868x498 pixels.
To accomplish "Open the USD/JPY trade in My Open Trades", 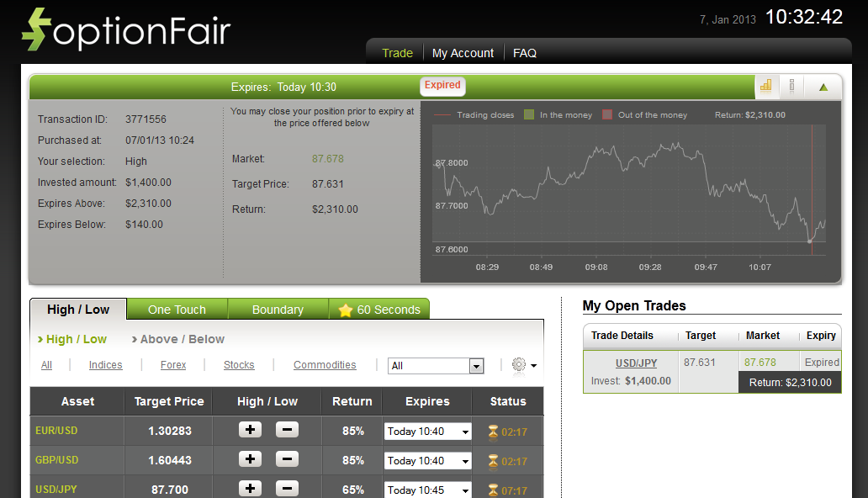I will [x=636, y=363].
